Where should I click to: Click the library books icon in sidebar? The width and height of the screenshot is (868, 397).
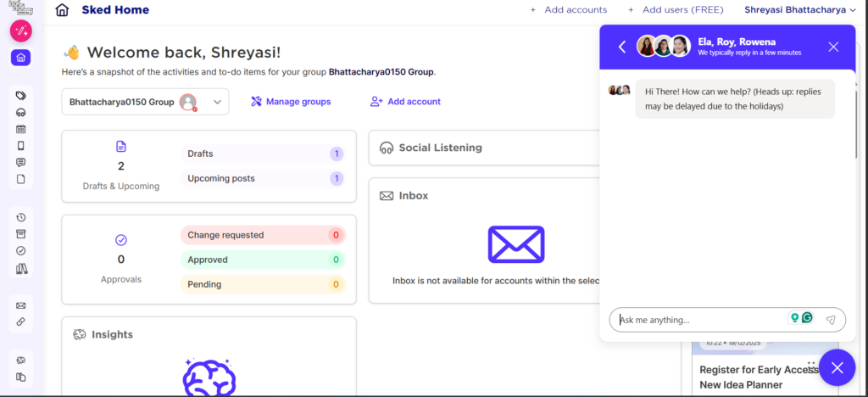click(x=21, y=269)
